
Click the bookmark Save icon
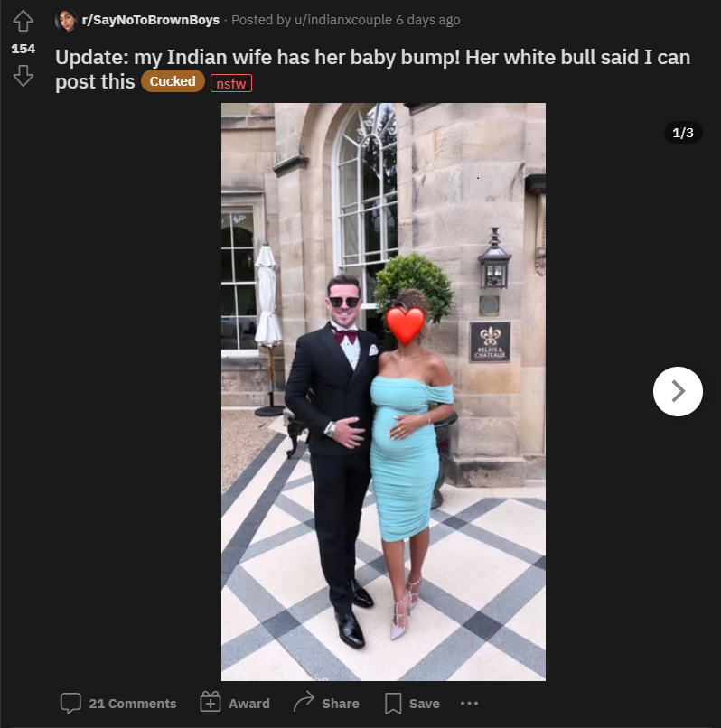(393, 704)
